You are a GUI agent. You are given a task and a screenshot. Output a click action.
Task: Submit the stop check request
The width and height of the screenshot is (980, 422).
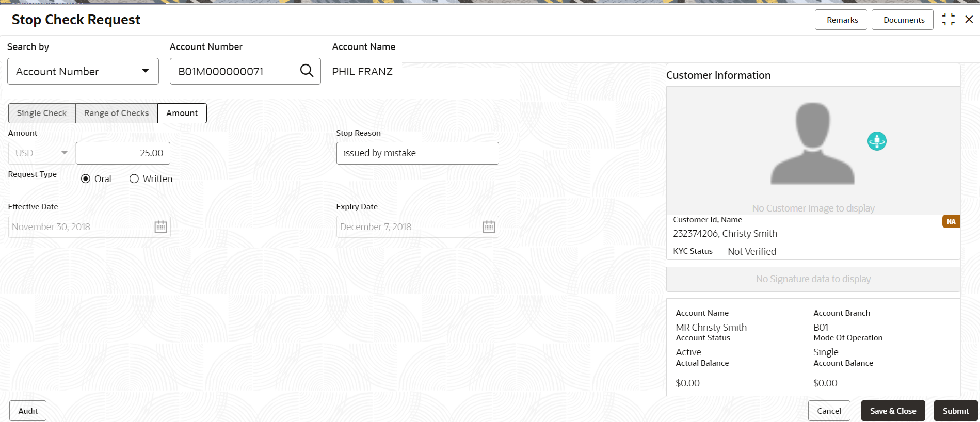click(x=956, y=411)
